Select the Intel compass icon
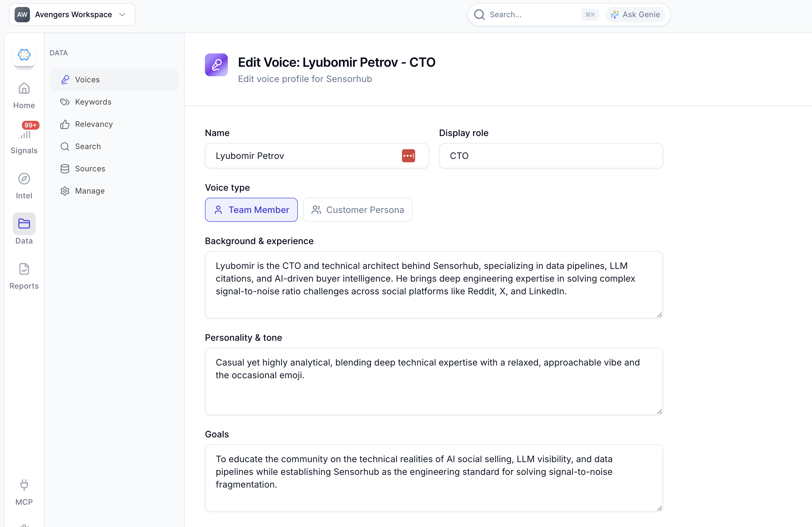 [x=24, y=179]
